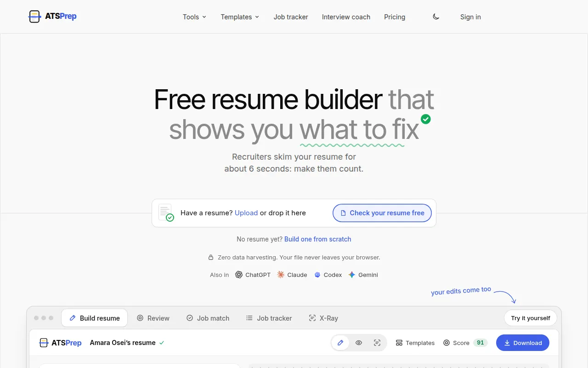Click the green saved checkmark beside resume title
588x368 pixels.
pyautogui.click(x=161, y=343)
